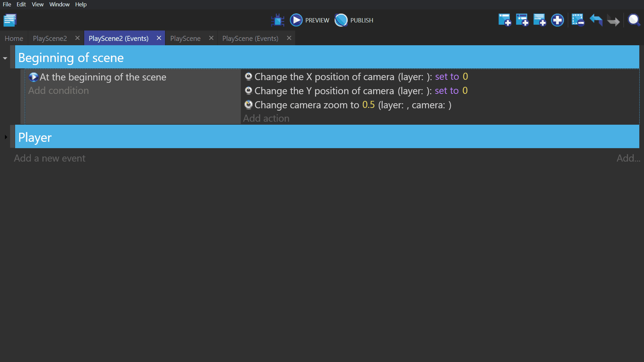The image size is (644, 362).
Task: Open the Window menu
Action: click(x=59, y=4)
